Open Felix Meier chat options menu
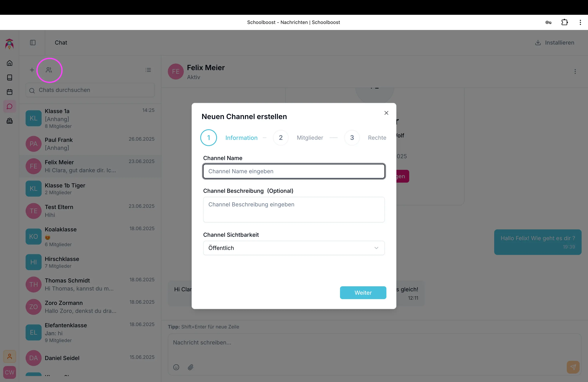Viewport: 588px width, 382px height. pyautogui.click(x=575, y=72)
